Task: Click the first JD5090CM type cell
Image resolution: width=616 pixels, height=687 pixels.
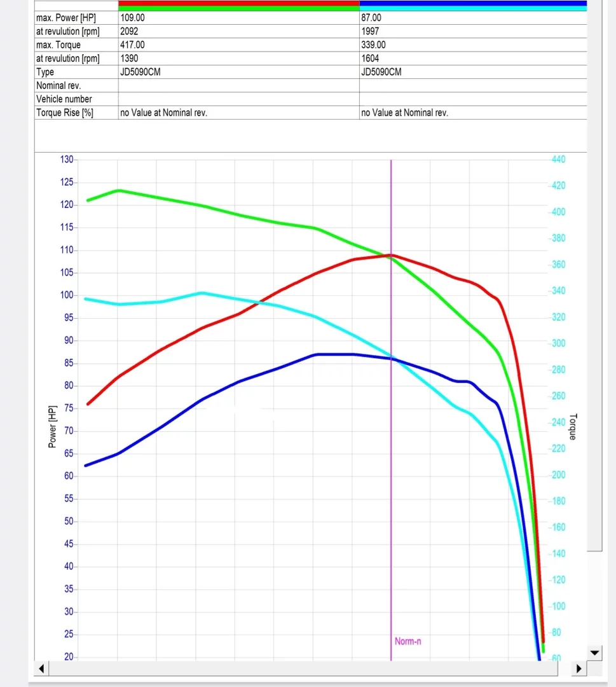Action: tap(238, 72)
